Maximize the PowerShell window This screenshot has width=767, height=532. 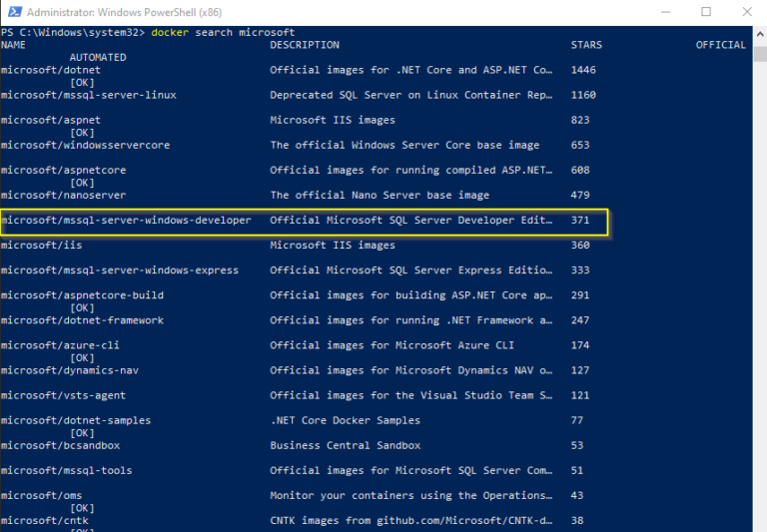705,12
